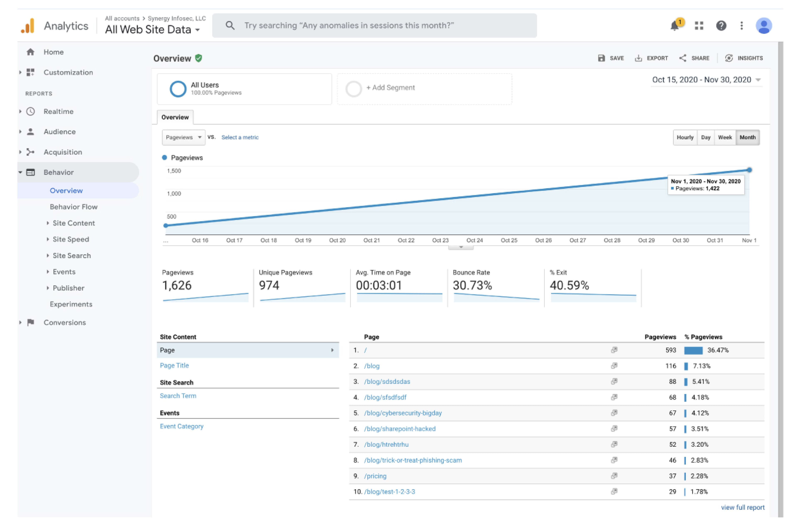Click the Save icon above the report
Screen dimensions: 798x532
[602, 58]
